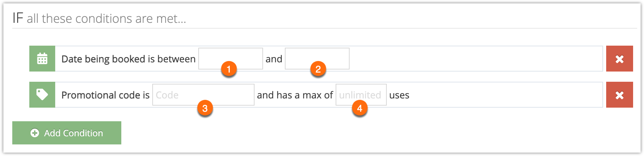
Task: Click orange annotation marker 1
Action: coord(229,69)
